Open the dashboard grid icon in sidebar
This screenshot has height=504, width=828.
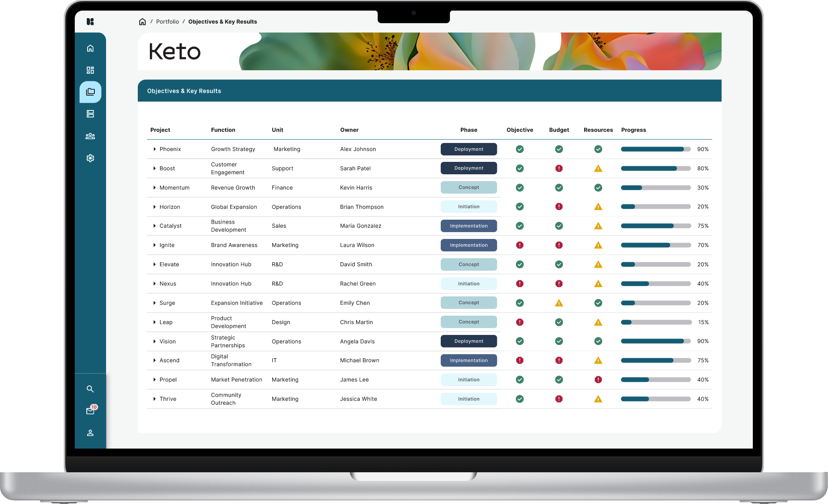tap(90, 70)
